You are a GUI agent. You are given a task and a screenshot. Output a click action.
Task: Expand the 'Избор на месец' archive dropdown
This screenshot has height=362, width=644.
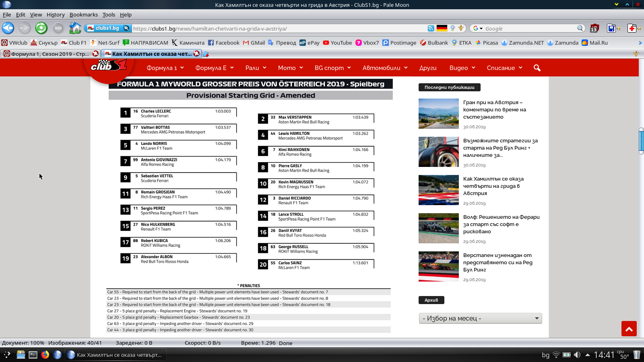pos(480,318)
